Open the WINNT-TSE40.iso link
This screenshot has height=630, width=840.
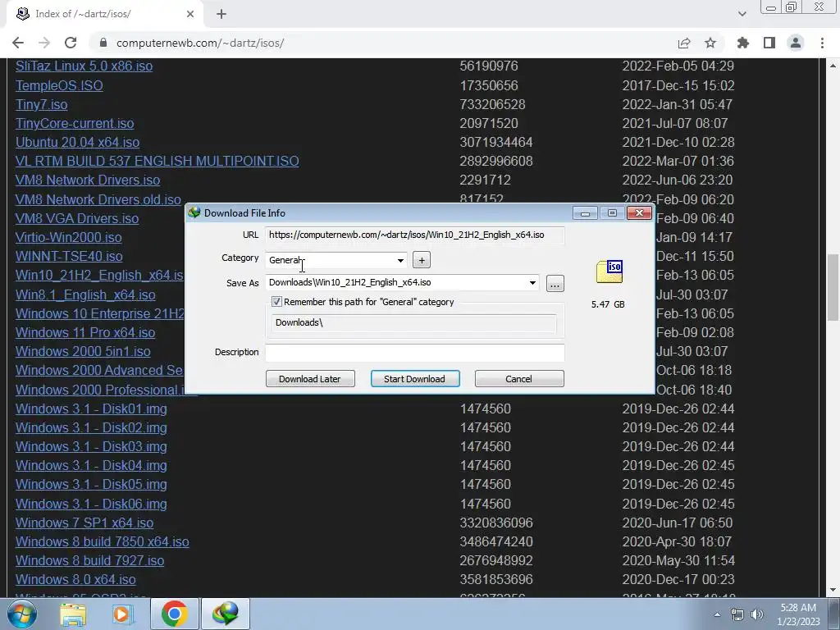[x=69, y=256]
